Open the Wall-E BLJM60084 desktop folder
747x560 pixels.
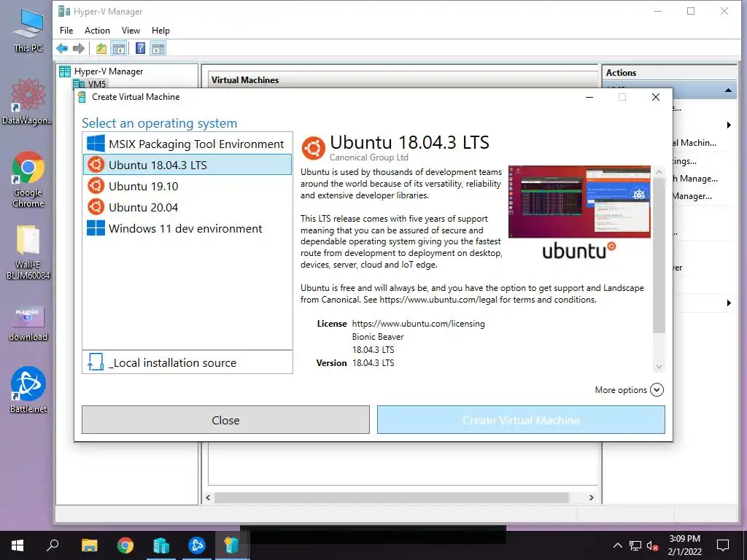28,252
